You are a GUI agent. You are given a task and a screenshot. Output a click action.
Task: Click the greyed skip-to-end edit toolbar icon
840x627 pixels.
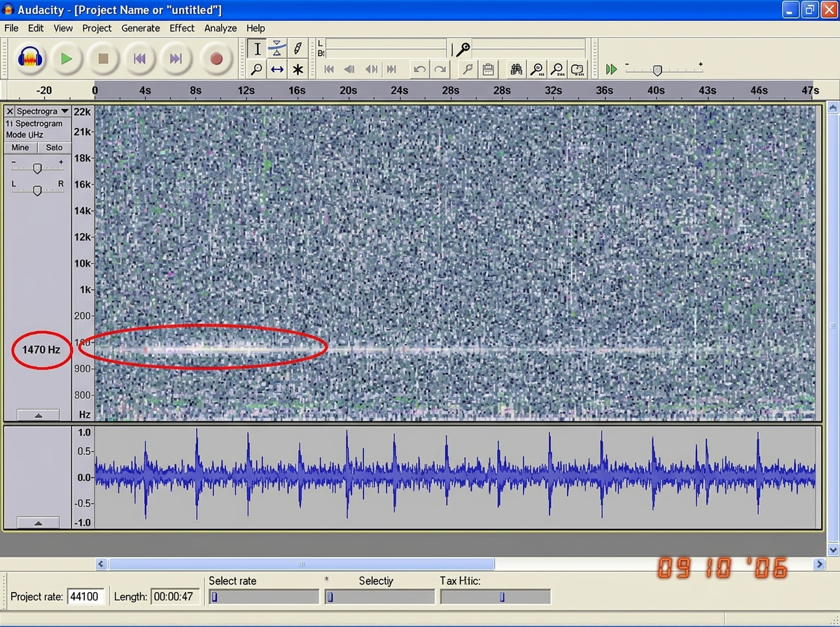[391, 69]
